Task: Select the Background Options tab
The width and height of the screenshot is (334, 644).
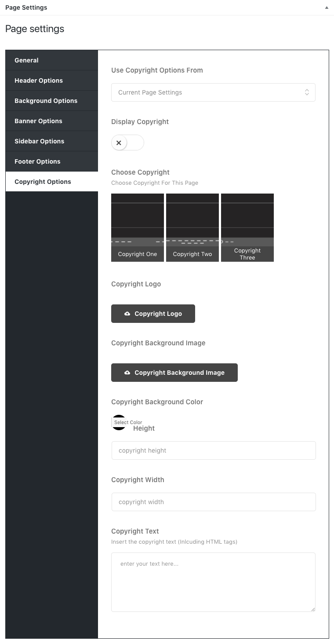Action: (51, 101)
